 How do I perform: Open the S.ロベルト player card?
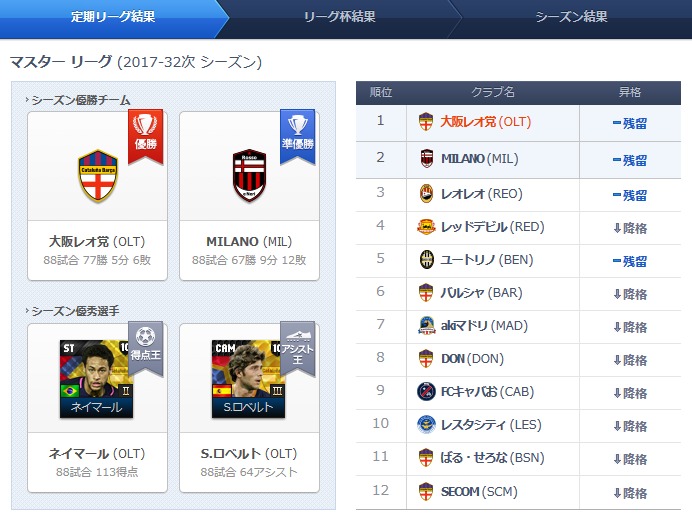point(248,379)
